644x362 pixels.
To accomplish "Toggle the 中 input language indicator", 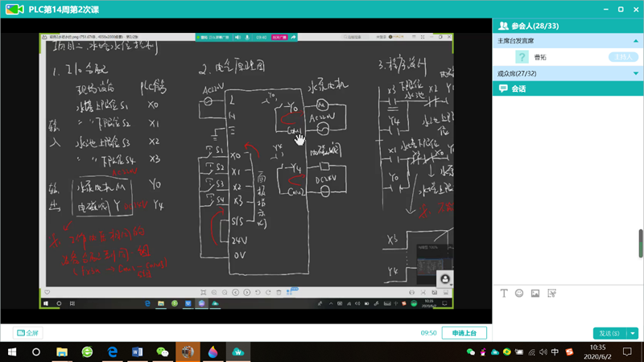I will coord(555,352).
